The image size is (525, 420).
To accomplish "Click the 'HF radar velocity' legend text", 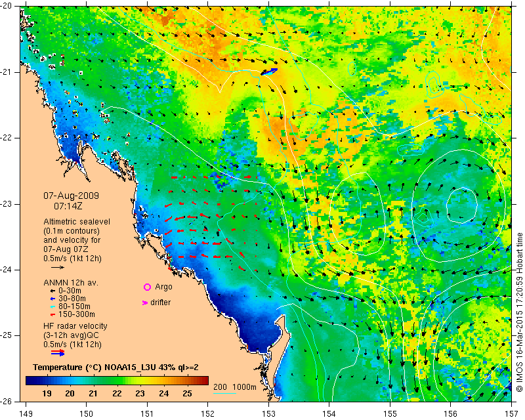I will click(x=75, y=326).
